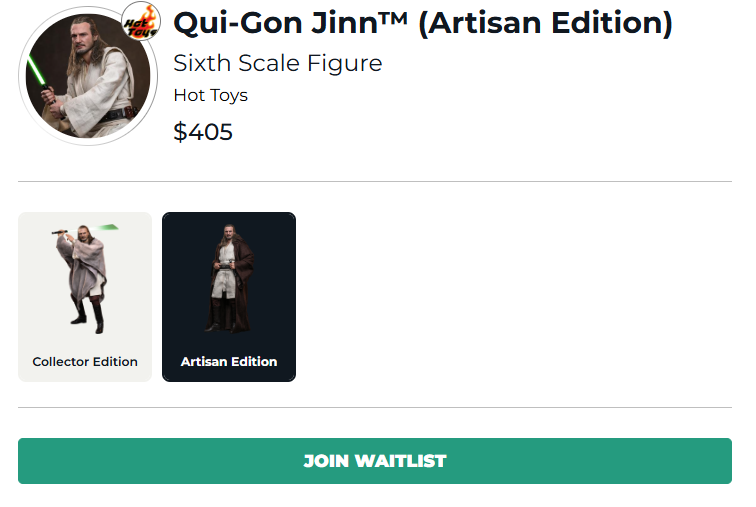
Task: Click the $405 price text
Action: click(x=203, y=132)
